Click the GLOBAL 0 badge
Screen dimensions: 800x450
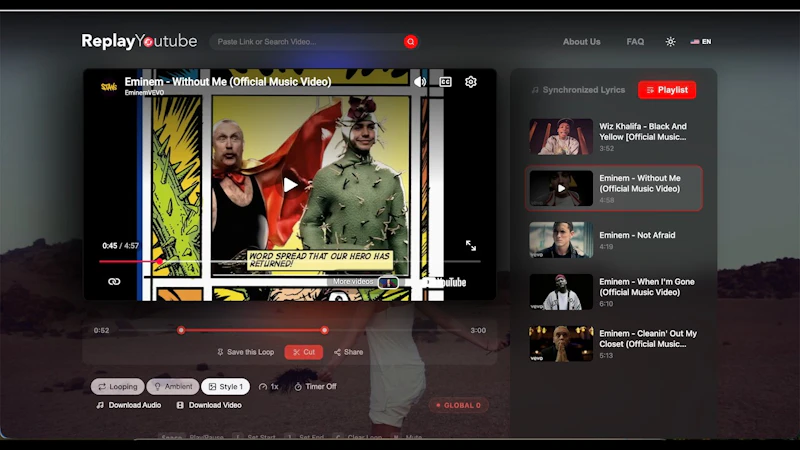(458, 405)
